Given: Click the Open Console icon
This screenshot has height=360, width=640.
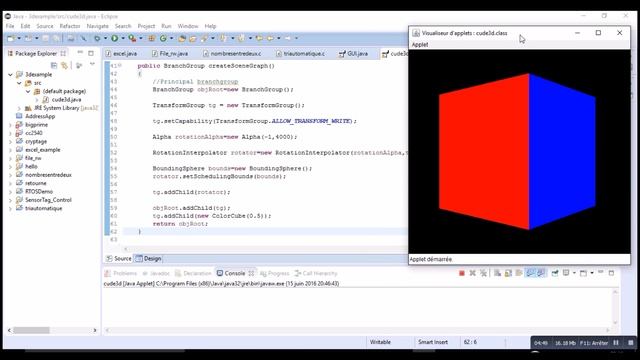Looking at the screenshot, I should click(x=583, y=273).
